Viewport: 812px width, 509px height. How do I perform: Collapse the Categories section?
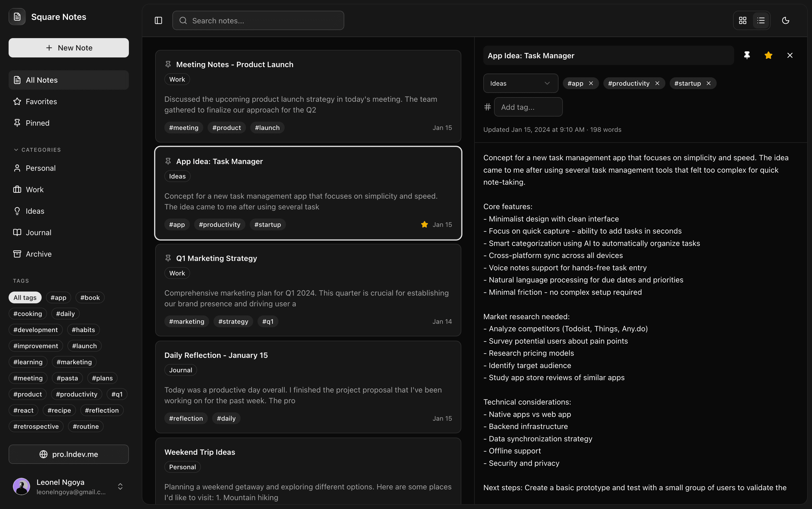coord(16,150)
